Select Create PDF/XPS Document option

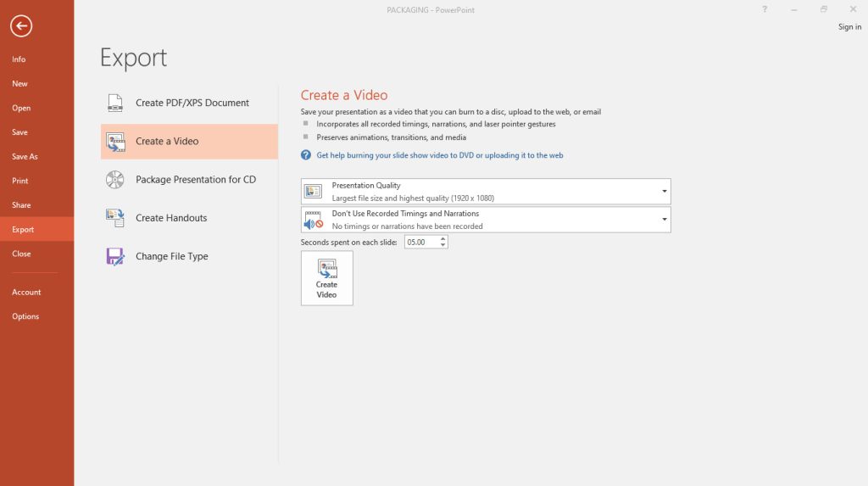189,103
